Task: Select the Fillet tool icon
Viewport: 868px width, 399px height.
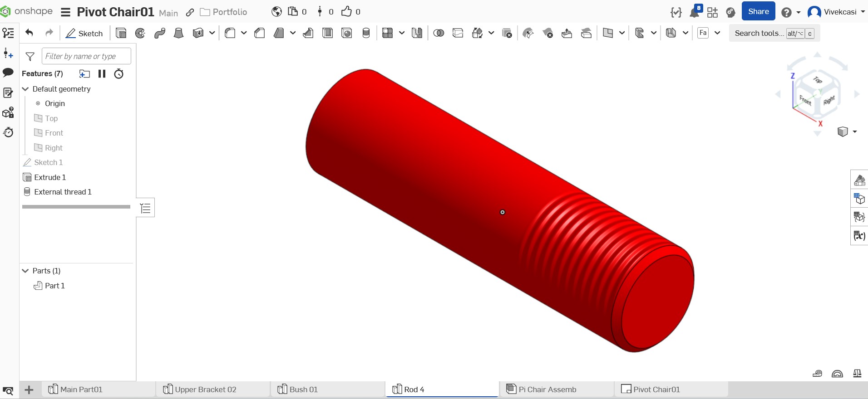Action: point(230,33)
